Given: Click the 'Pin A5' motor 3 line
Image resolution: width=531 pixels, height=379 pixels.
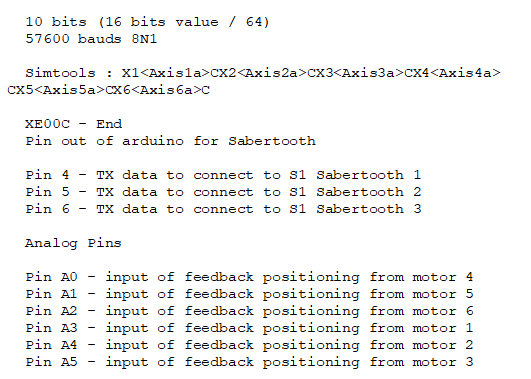Looking at the screenshot, I should pos(249,362).
